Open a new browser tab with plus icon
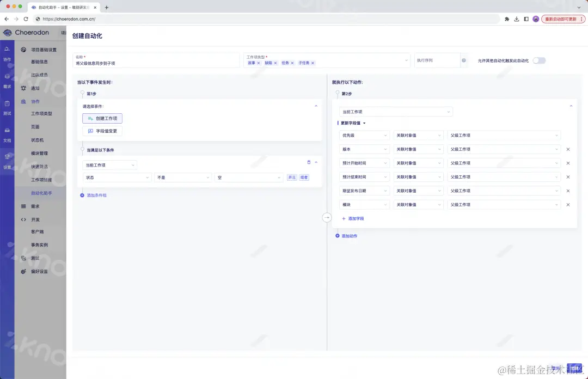 click(x=107, y=8)
